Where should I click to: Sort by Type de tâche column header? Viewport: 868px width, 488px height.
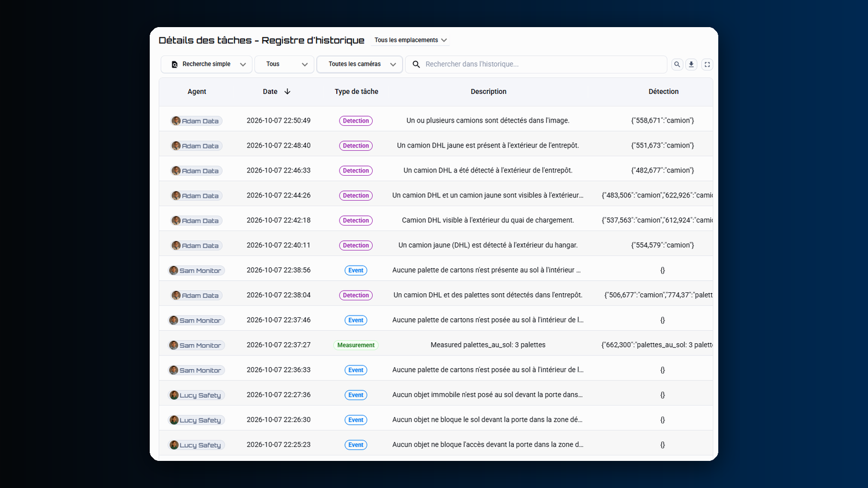point(356,92)
